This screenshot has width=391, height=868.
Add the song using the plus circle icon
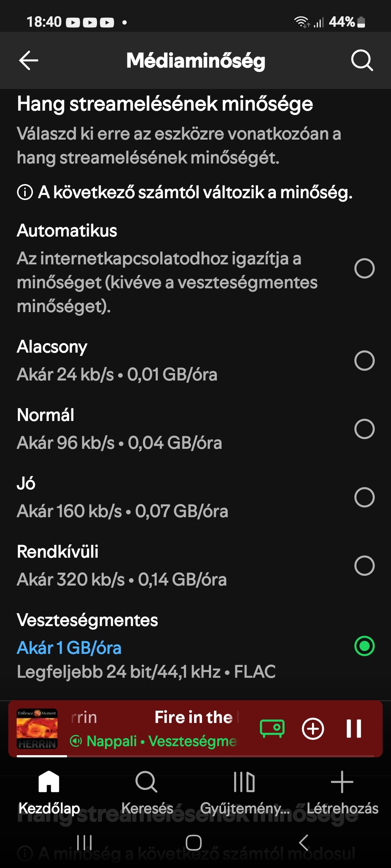313,728
